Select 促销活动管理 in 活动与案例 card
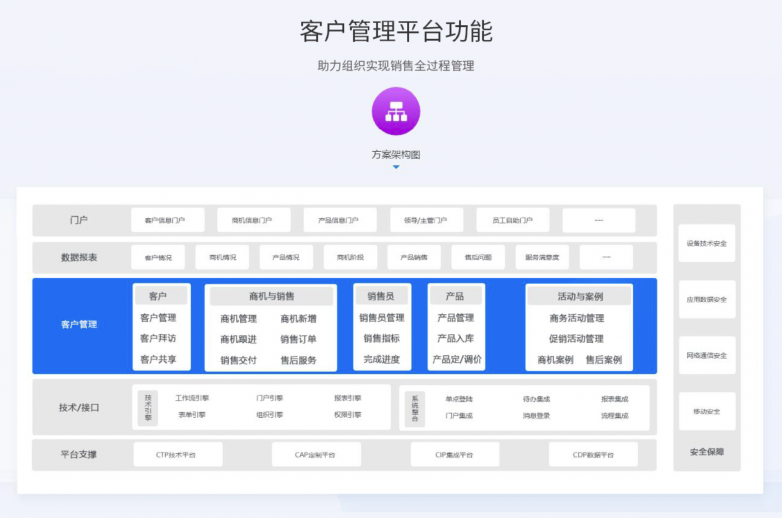Image resolution: width=782 pixels, height=518 pixels. [576, 339]
